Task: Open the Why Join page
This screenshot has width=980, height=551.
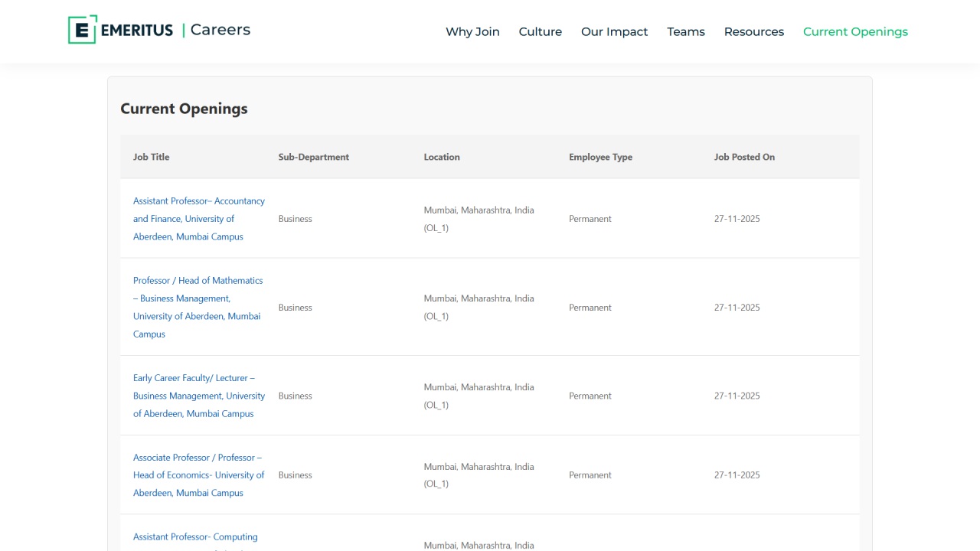Action: 472,31
